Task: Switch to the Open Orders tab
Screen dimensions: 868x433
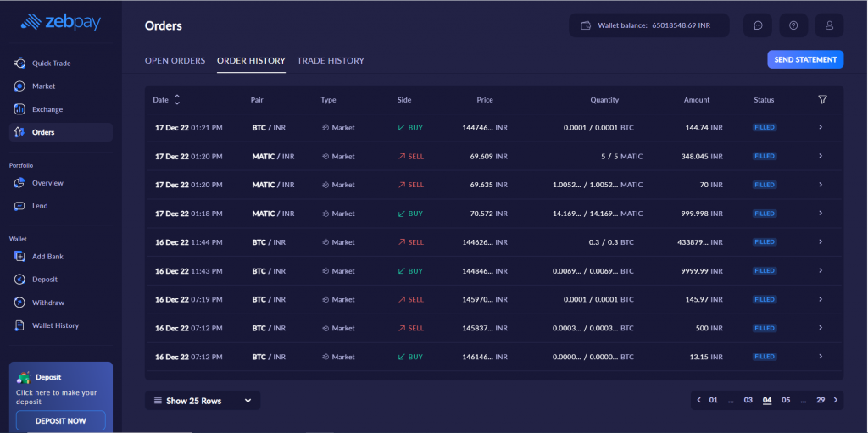Action: [x=175, y=61]
